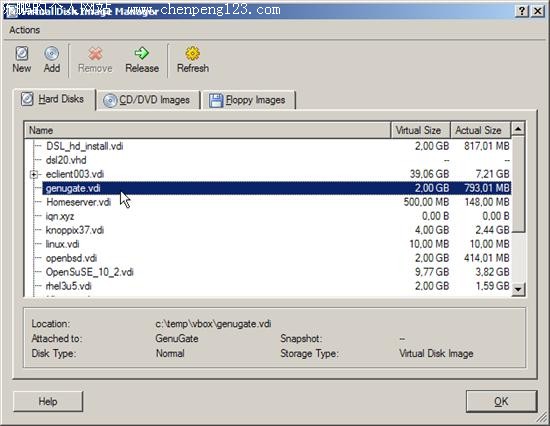Select knoppix37.vdi in the list
Viewport: 550px width, 426px height.
[75, 230]
